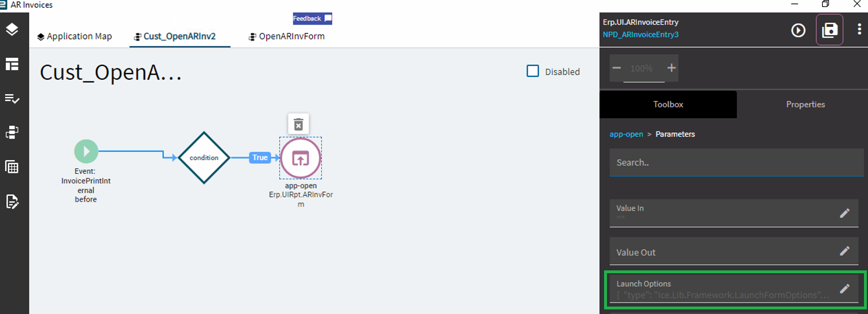Open the Toolbox tab
This screenshot has height=314, width=868.
coord(668,104)
